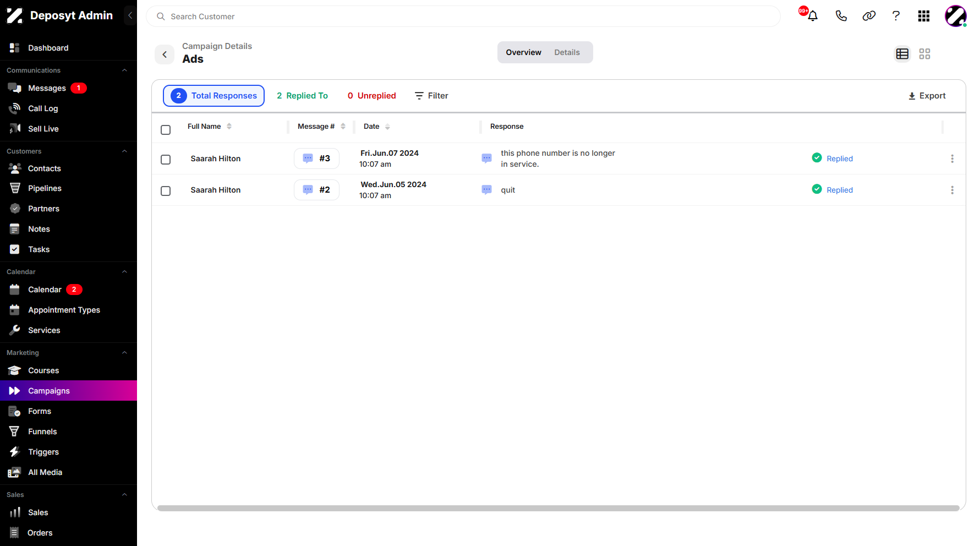Select all rows with header checkbox
Image resolution: width=980 pixels, height=546 pixels.
click(166, 130)
